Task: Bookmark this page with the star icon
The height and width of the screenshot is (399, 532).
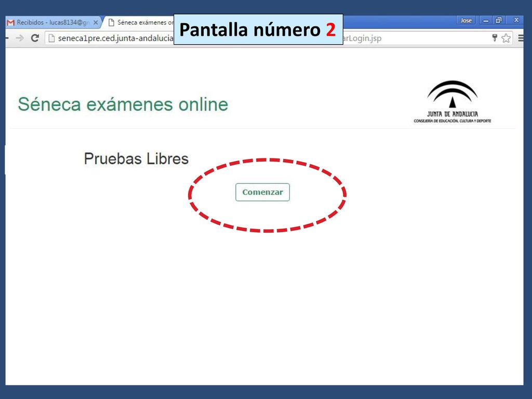Action: point(506,38)
